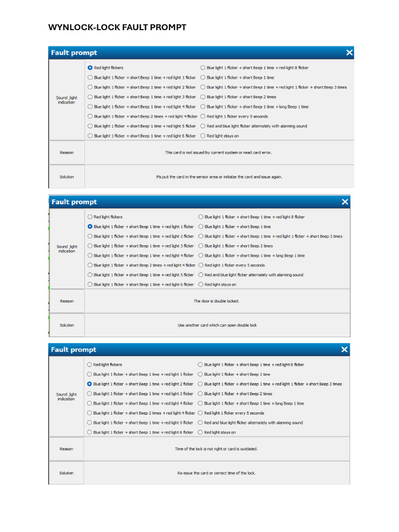Image resolution: width=399 pixels, height=532 pixels.
Task: Select 'red light 6 flicker' option in bottom dialog
Action: 89,432
